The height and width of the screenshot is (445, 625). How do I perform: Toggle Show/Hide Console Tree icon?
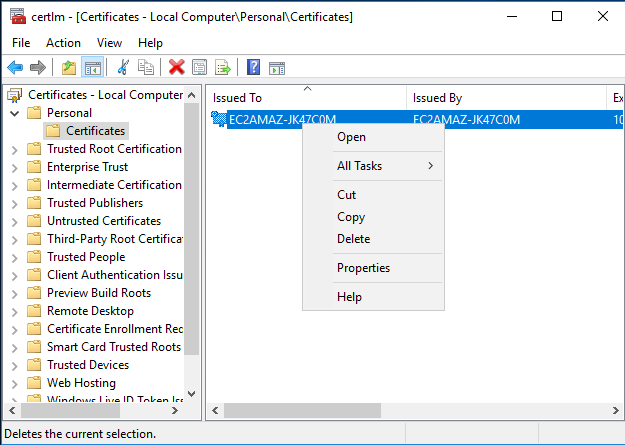point(92,67)
